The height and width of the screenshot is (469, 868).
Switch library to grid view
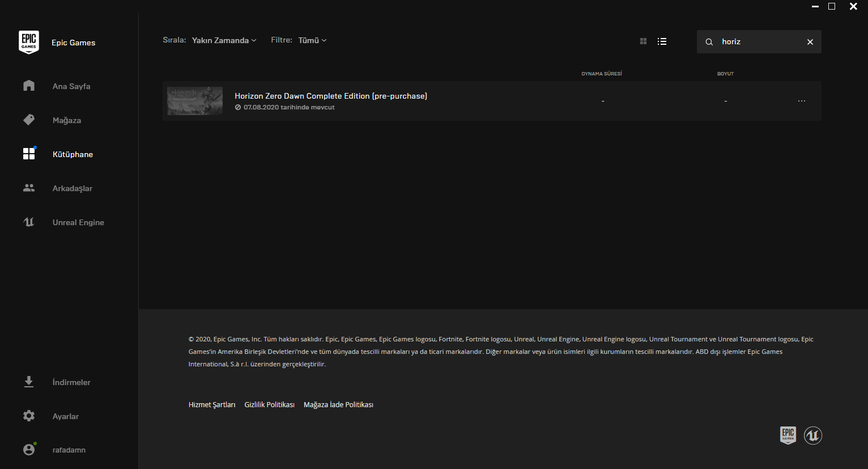(643, 41)
